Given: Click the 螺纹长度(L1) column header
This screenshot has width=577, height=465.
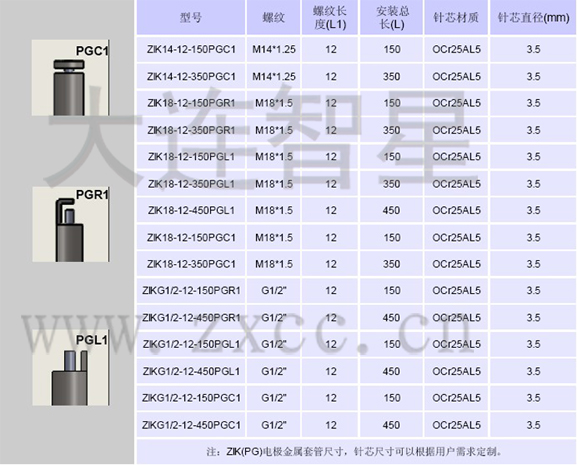Looking at the screenshot, I should click(330, 18).
